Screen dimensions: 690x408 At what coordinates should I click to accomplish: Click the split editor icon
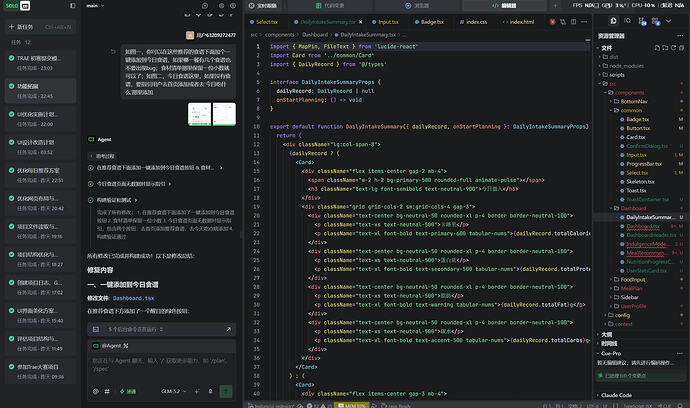point(573,22)
